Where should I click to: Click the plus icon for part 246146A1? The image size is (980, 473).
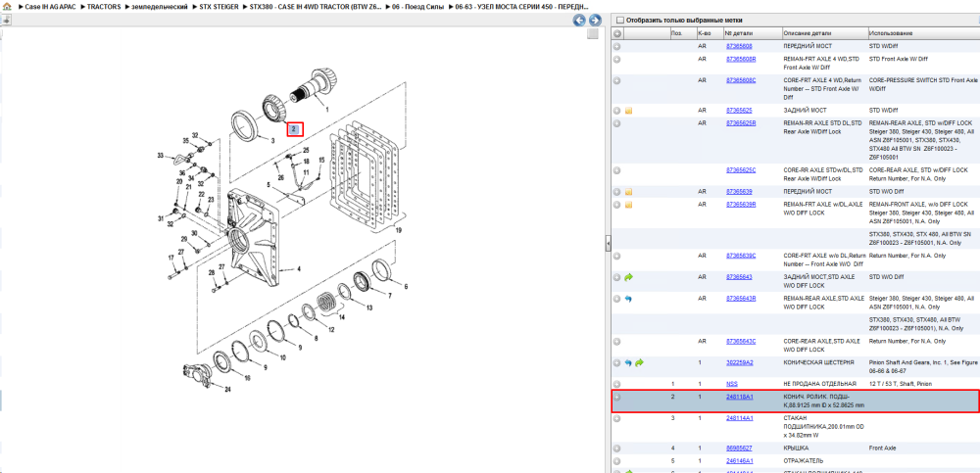[x=616, y=460]
